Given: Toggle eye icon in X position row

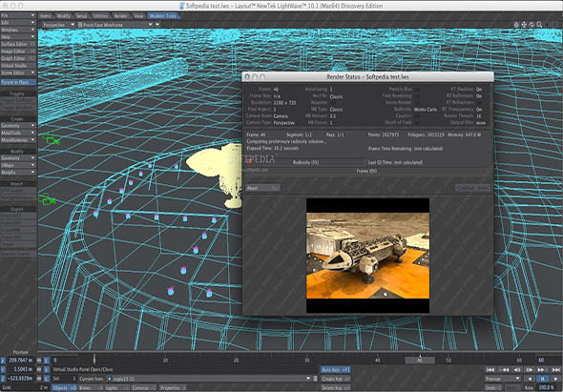Looking at the screenshot, I should click(39, 361).
